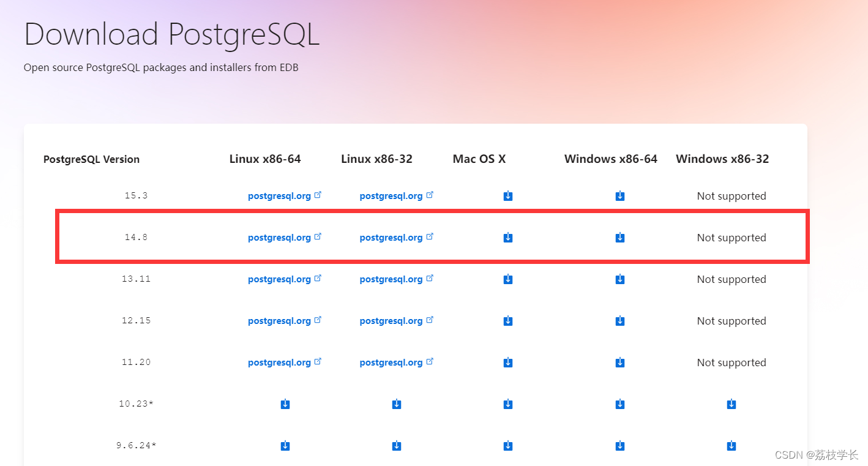Download PostgreSQL 10.23 for Linux x86-64
Screen dimensions: 868x466
point(285,404)
